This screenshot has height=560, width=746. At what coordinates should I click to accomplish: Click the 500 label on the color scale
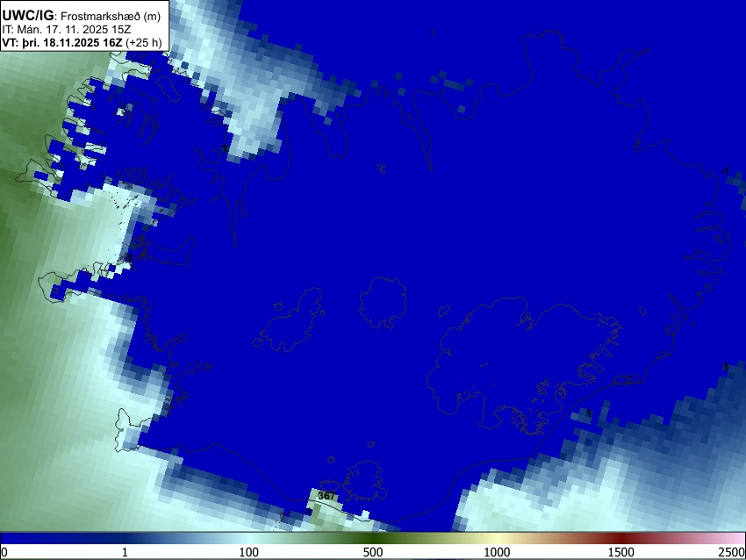[x=372, y=552]
